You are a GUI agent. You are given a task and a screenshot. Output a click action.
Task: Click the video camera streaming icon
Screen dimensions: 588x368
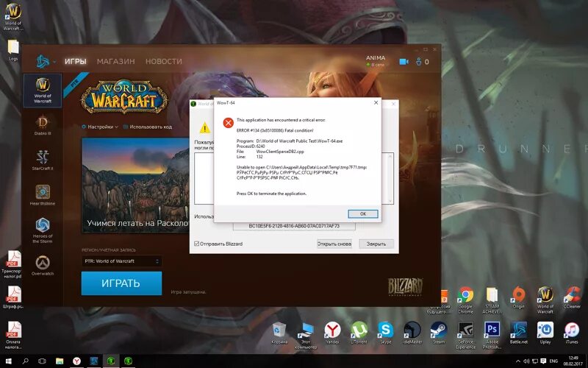pyautogui.click(x=404, y=62)
